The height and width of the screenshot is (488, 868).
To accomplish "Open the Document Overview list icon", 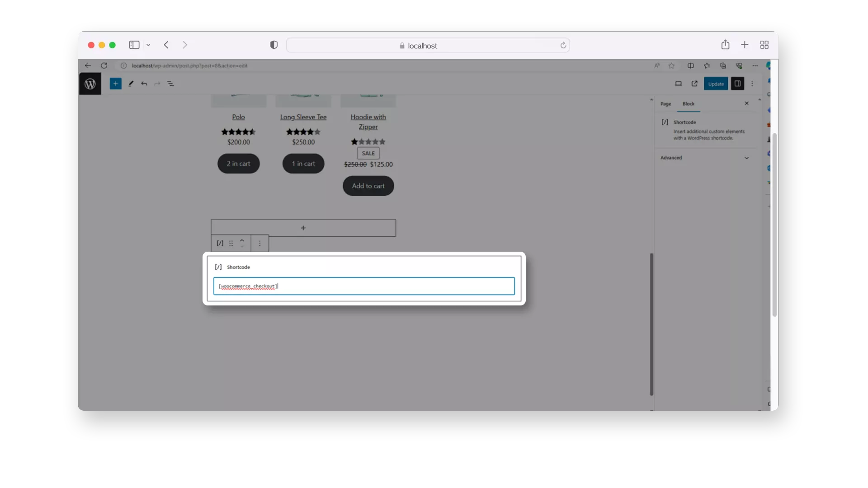I will point(170,84).
